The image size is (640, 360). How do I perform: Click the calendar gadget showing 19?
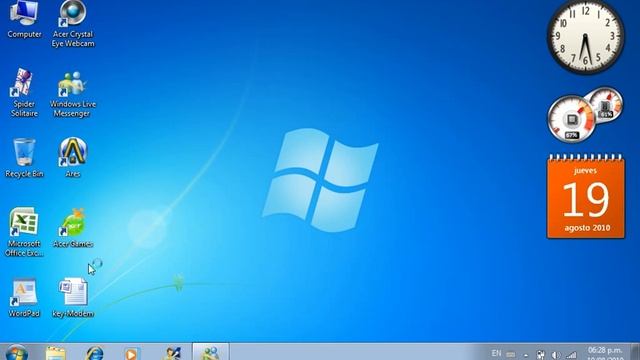point(586,196)
